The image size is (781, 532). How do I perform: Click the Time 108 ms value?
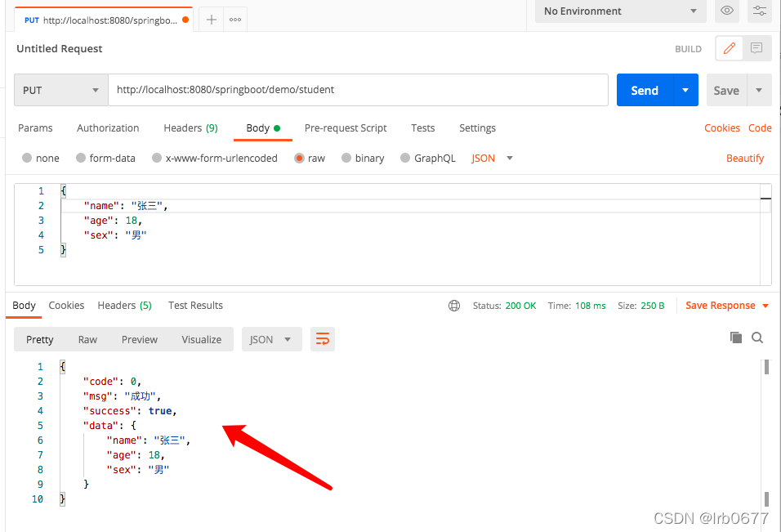pyautogui.click(x=590, y=306)
